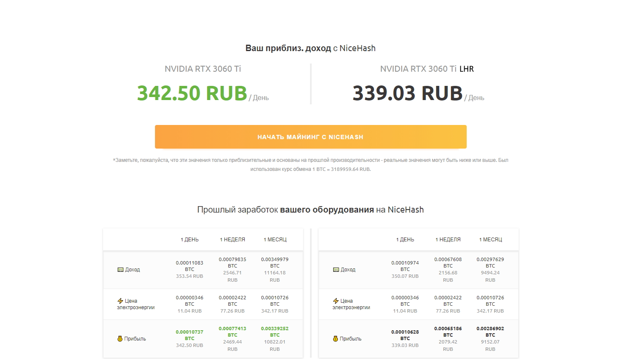Screen dimensions: 644x359
Task: Click the green 342.50 RUB daily income value
Action: click(x=192, y=93)
